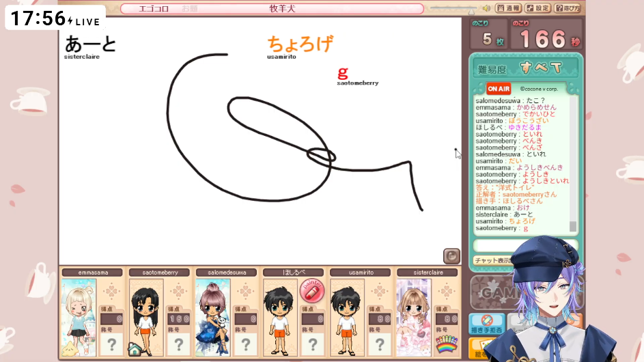The height and width of the screenshot is (362, 644).
Task: Click chat line 'sisterclaire : あーと'
Action: tap(505, 214)
